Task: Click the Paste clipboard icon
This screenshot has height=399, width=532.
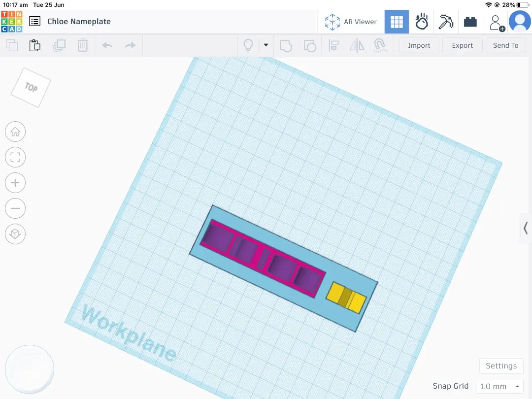Action: (34, 45)
